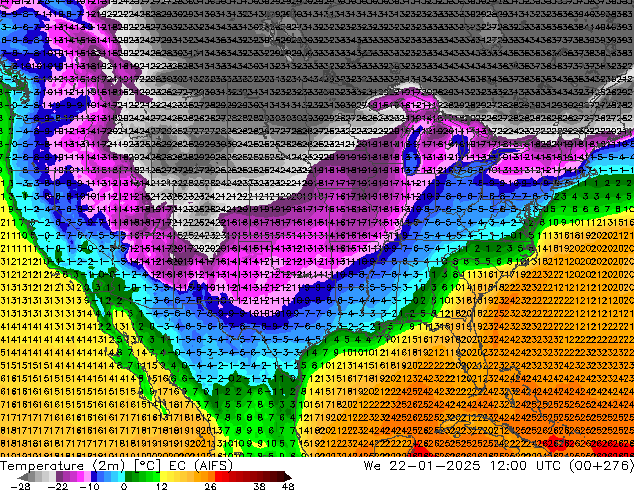Click the green segment of the color legend
Viewport: 634px width, 490px height.
pos(142,477)
